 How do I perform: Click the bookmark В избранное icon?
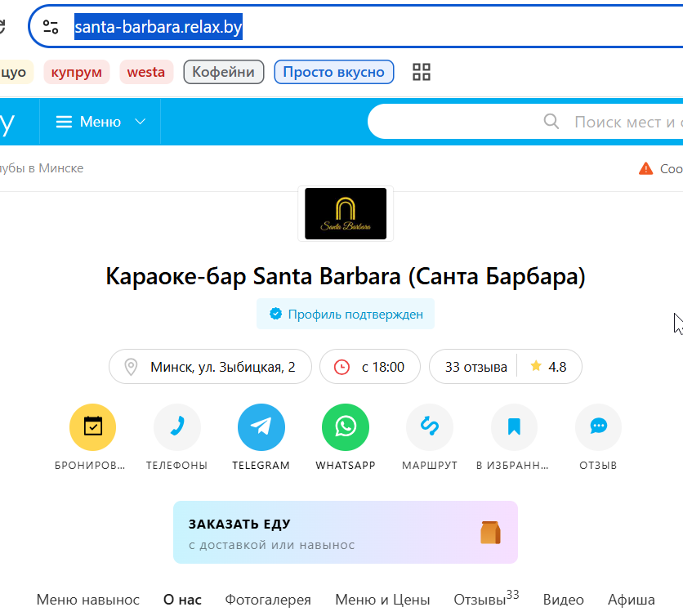[x=514, y=427]
